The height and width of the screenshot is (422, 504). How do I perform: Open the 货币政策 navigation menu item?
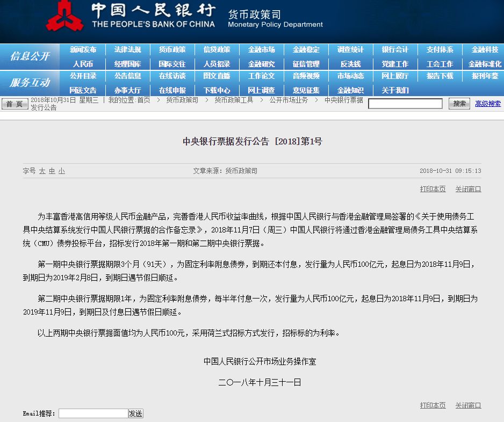[x=172, y=49]
